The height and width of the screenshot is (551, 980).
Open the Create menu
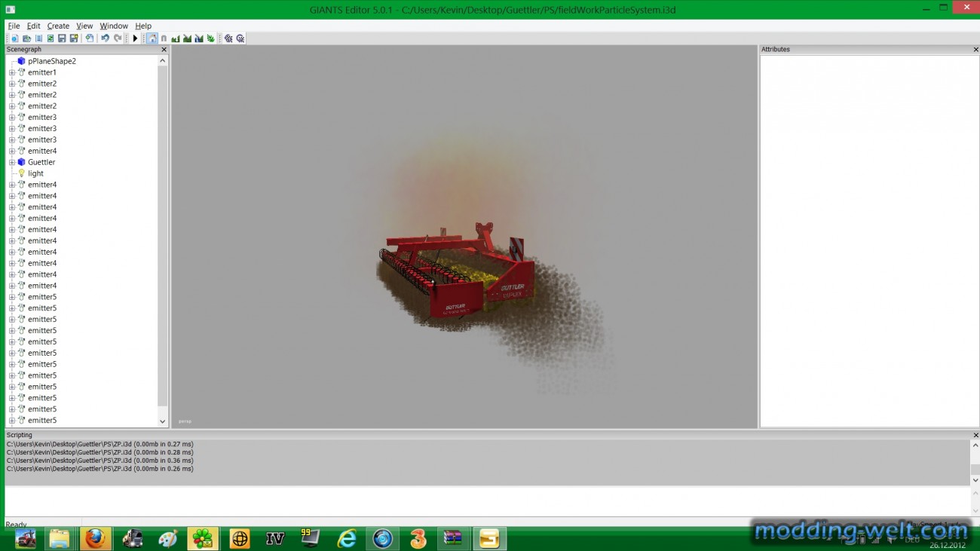pos(58,26)
